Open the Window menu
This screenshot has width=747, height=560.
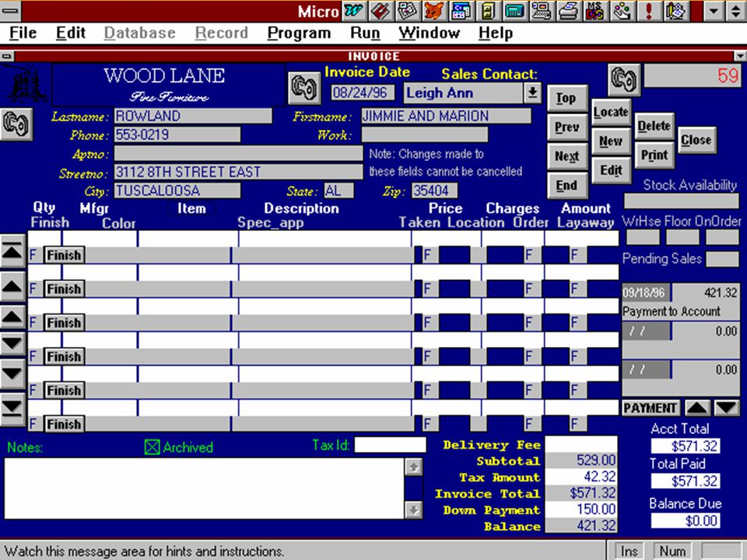(x=430, y=33)
